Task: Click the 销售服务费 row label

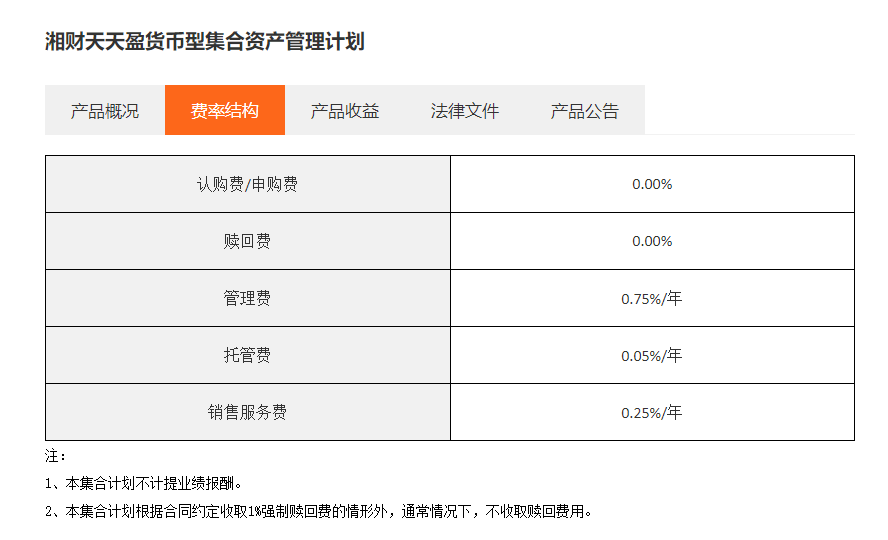Action: [247, 412]
